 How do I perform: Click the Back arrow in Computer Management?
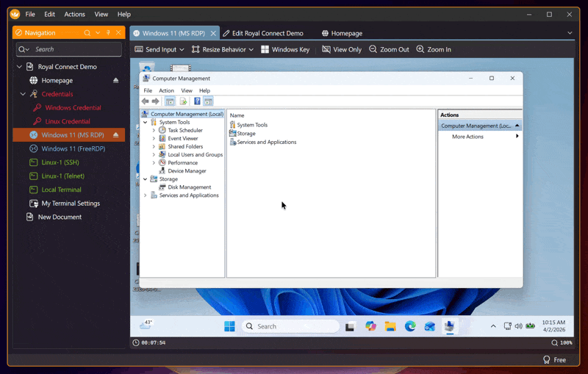[146, 101]
